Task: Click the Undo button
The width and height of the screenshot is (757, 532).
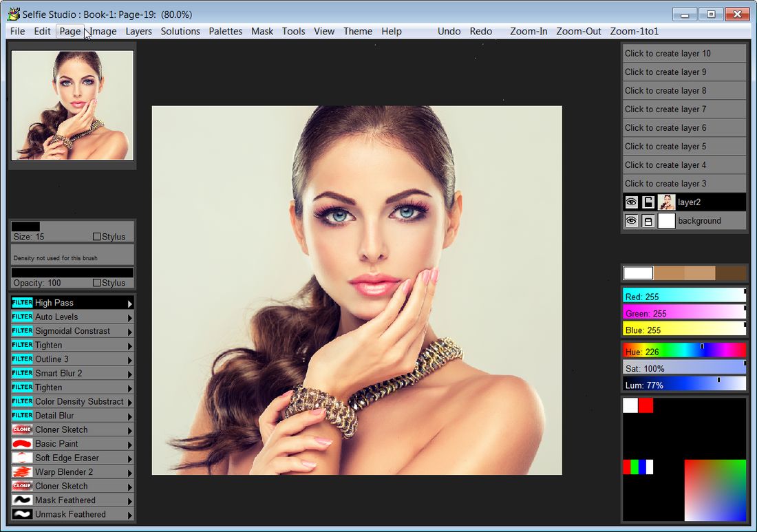Action: tap(449, 31)
